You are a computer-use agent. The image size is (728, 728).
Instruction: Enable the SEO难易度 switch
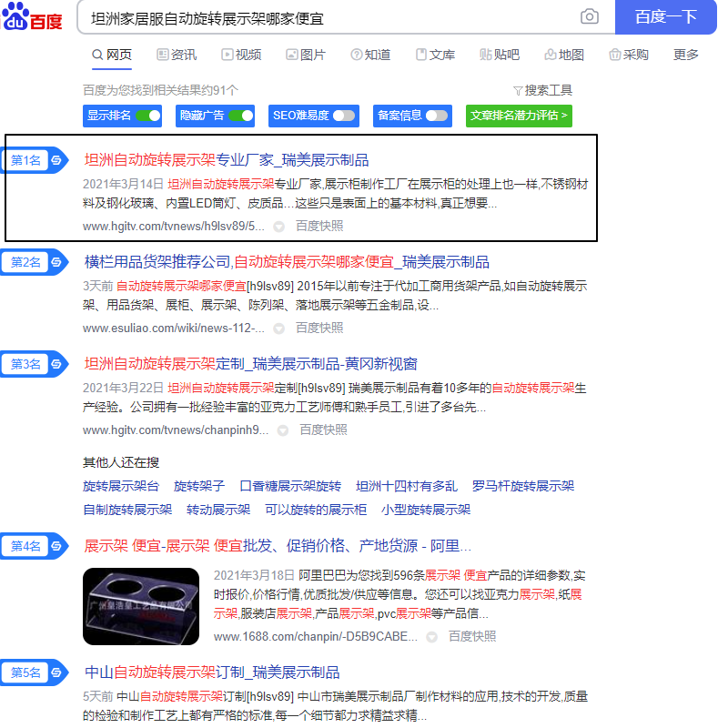(344, 116)
